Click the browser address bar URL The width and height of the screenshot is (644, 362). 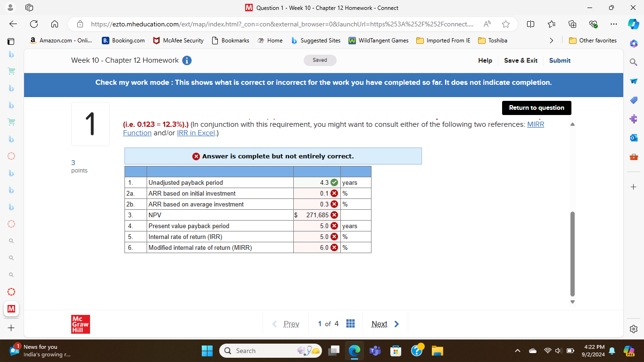pyautogui.click(x=282, y=24)
